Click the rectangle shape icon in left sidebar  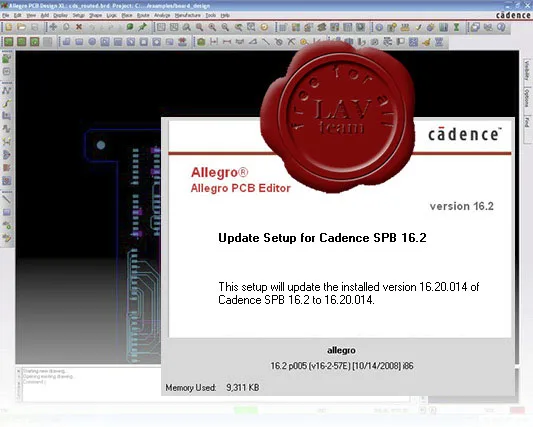click(x=6, y=212)
